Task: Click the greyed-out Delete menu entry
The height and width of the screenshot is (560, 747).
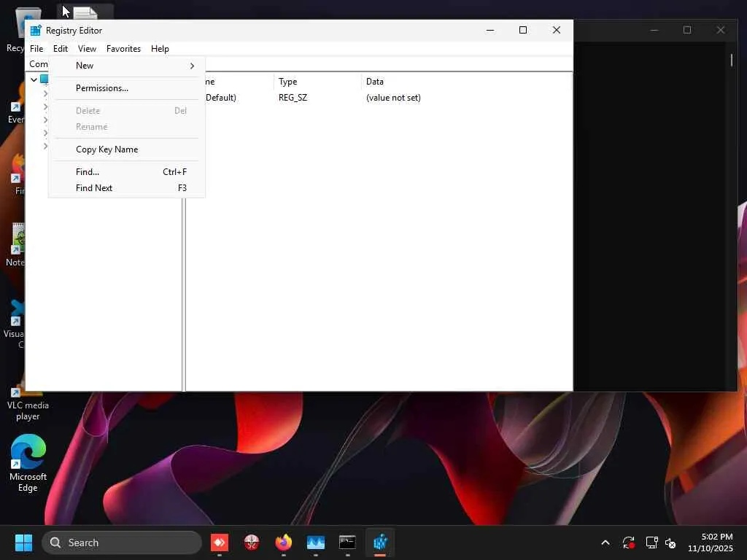Action: (x=127, y=111)
